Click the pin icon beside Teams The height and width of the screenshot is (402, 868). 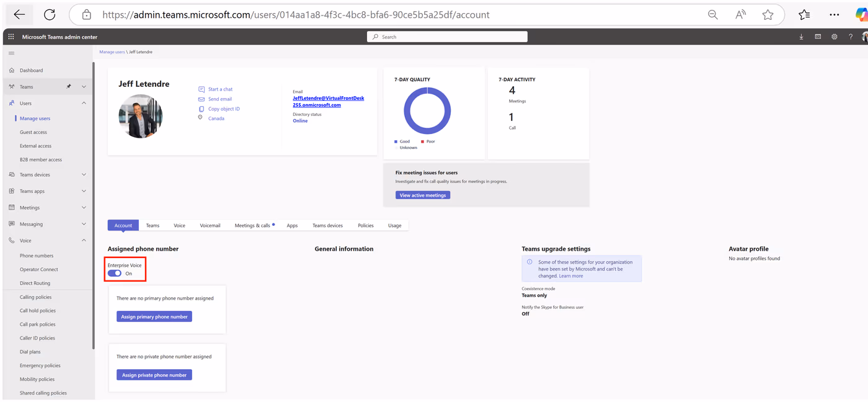69,87
